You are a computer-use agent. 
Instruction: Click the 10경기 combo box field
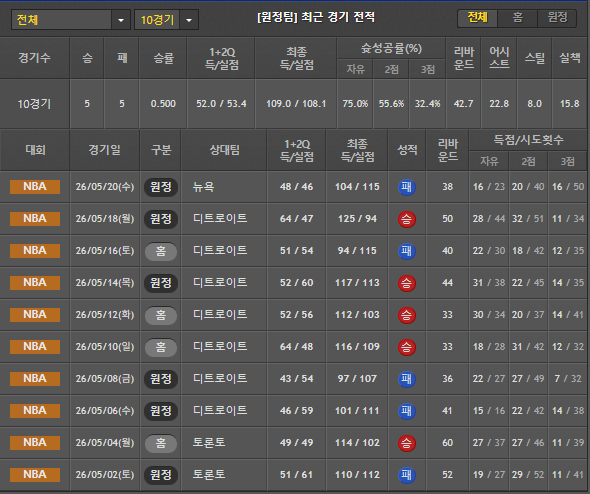pos(166,20)
